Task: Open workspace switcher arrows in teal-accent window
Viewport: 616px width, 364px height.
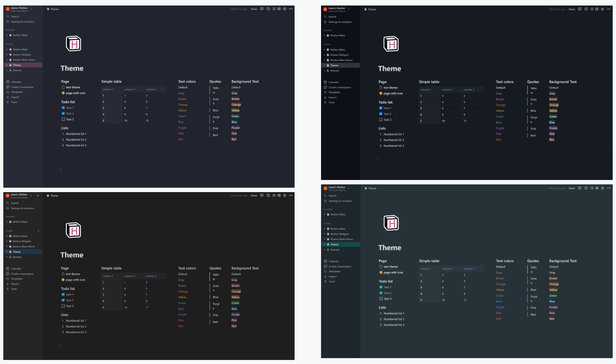Action: click(349, 188)
